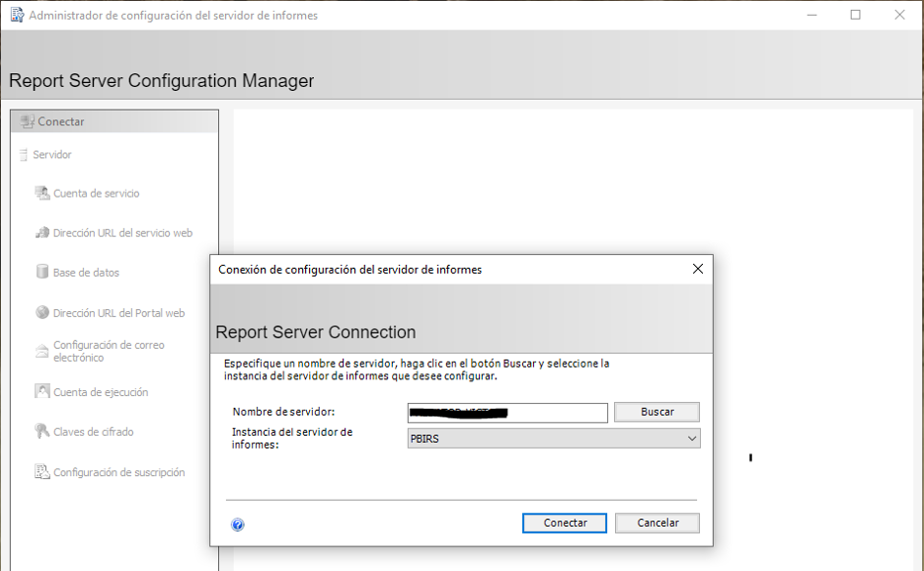Select Configuración de correo electrónico icon
924x571 pixels.
(42, 352)
